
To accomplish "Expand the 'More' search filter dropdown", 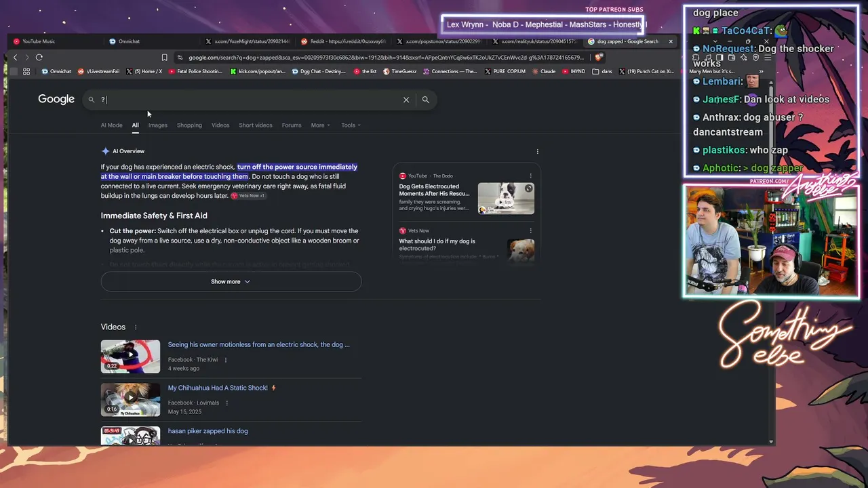I will click(x=321, y=125).
